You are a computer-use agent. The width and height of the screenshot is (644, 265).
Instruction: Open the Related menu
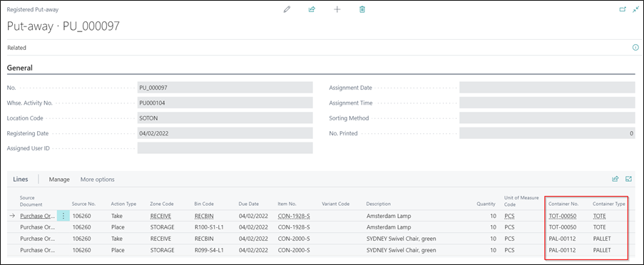[17, 48]
